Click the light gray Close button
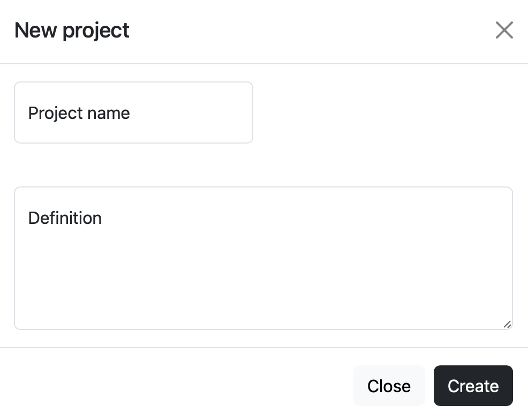This screenshot has height=420, width=528. (389, 386)
